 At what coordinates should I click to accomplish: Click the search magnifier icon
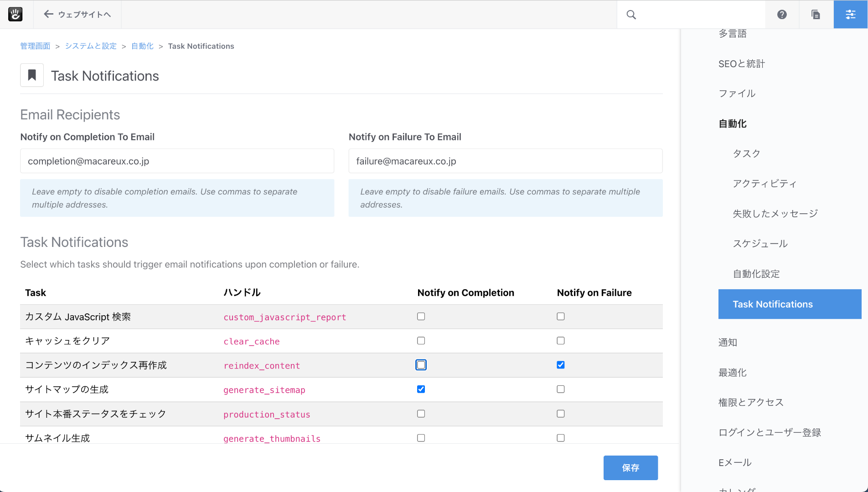pos(631,15)
